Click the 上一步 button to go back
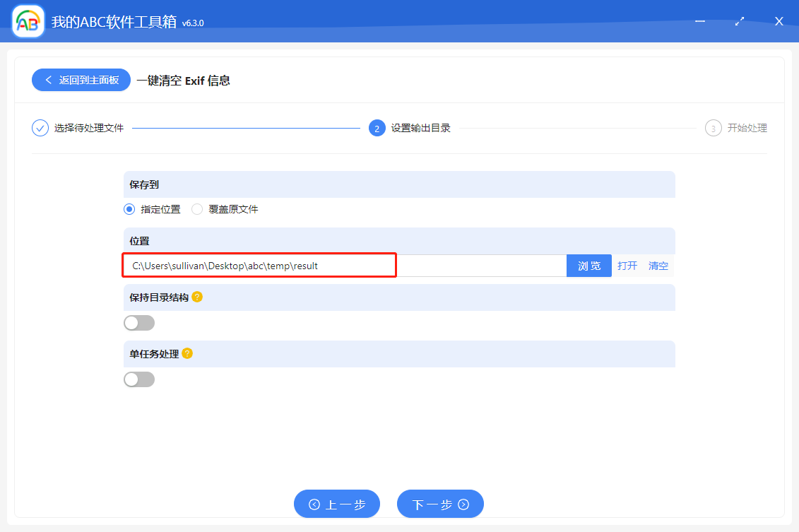The width and height of the screenshot is (799, 532). [x=337, y=504]
